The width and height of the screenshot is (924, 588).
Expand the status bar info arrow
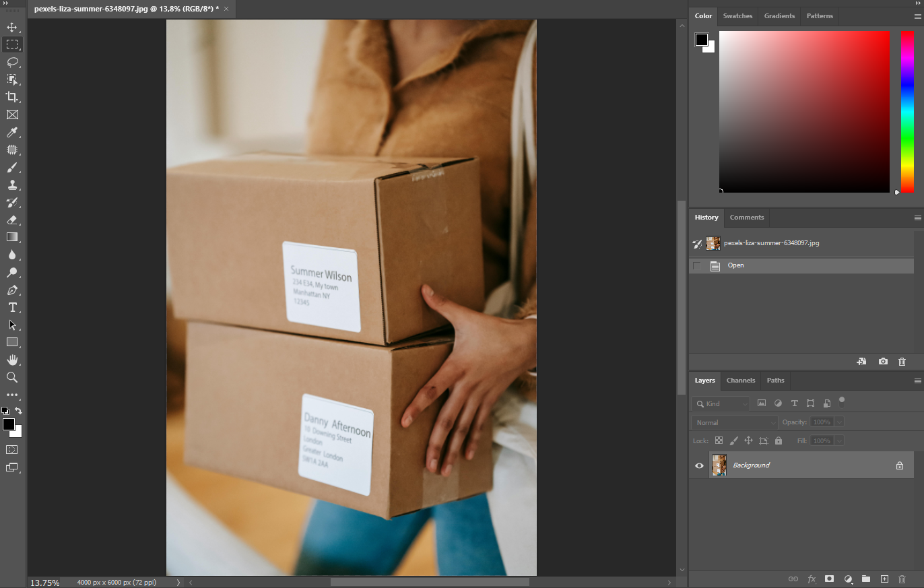coord(178,582)
